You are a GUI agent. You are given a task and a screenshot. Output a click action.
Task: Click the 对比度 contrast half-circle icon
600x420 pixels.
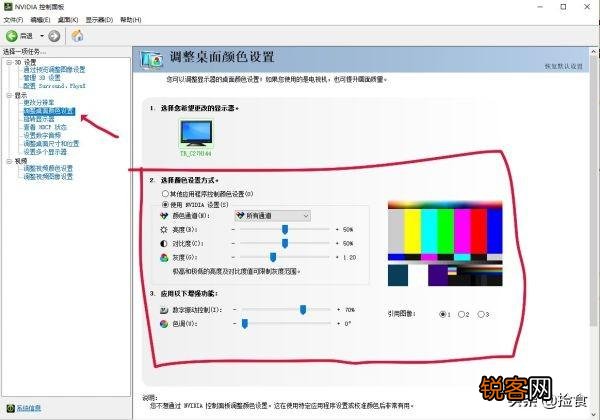point(164,243)
